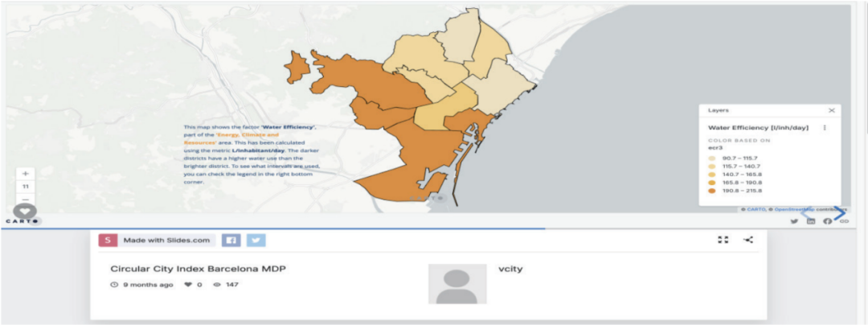Viewport: 868px width, 333px height.
Task: Open Water Efficiency layer options menu
Action: [x=825, y=128]
